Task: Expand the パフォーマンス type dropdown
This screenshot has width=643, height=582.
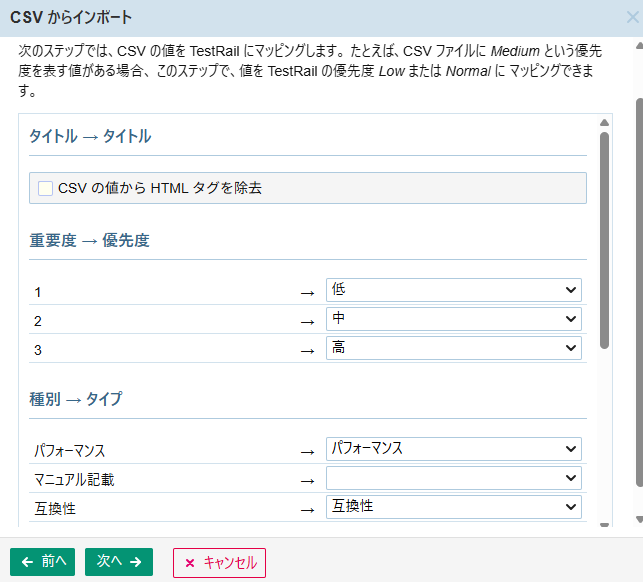Action: point(454,448)
